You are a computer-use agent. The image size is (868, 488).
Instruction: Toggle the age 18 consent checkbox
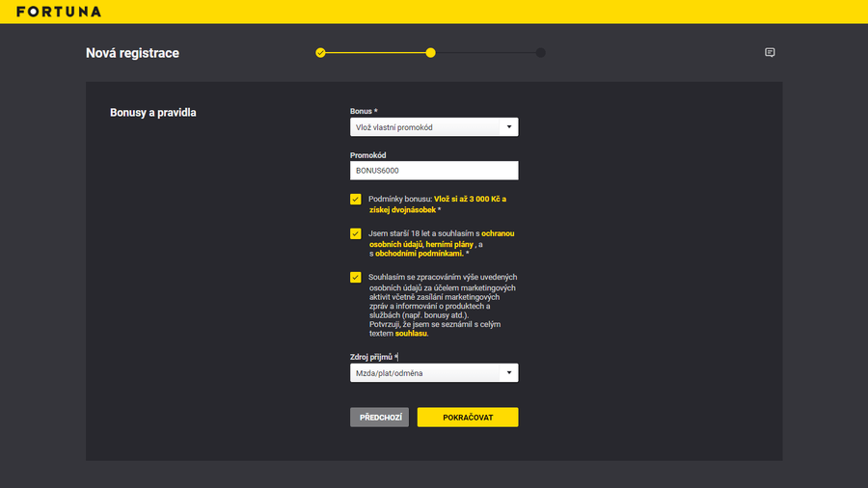[x=356, y=233]
